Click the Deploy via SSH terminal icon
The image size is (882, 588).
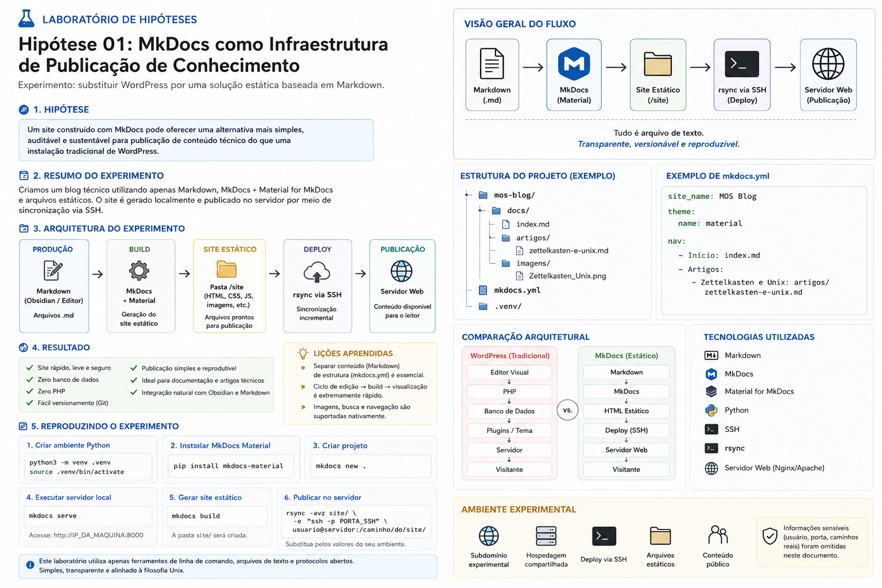604,536
